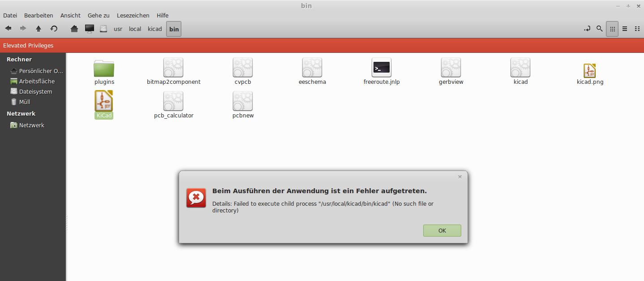This screenshot has width=644, height=281.
Task: Open Netzwerk item in sidebar
Action: tap(27, 125)
